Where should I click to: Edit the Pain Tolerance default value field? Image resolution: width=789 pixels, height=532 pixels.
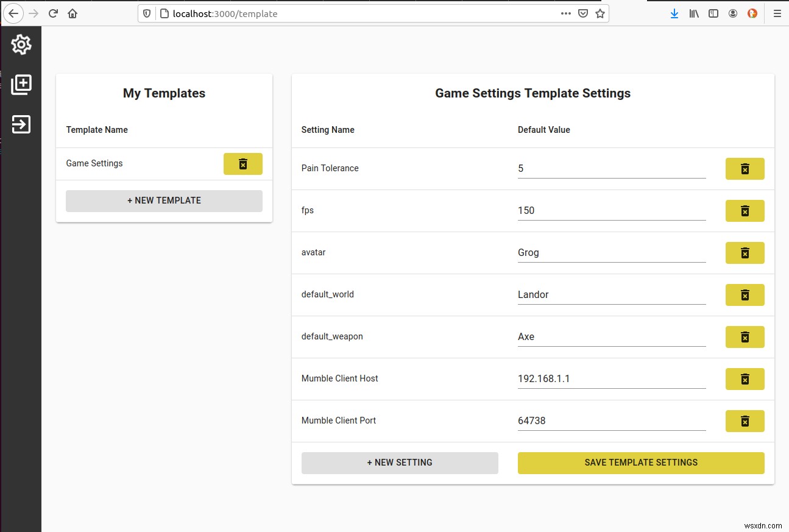pyautogui.click(x=611, y=169)
